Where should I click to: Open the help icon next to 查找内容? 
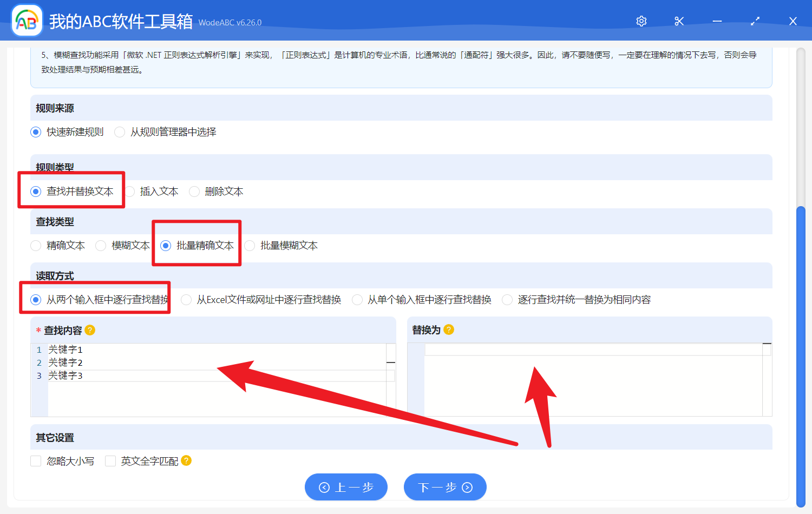[90, 330]
